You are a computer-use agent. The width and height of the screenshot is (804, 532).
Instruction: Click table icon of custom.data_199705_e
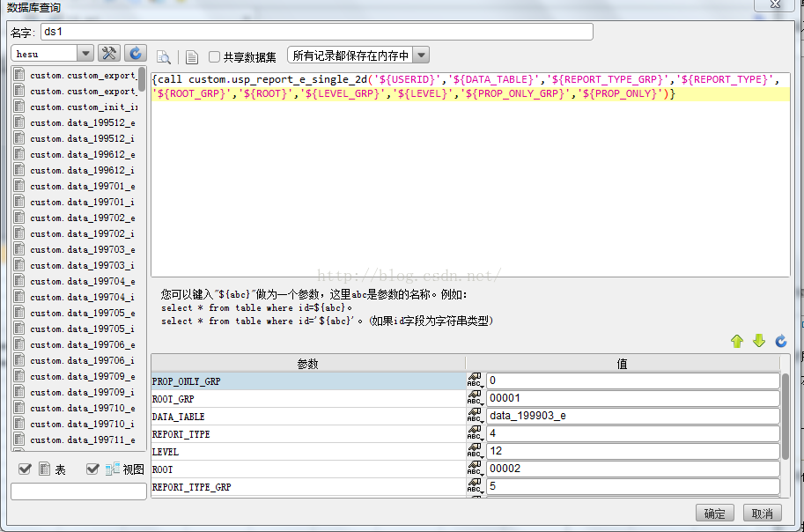click(x=19, y=313)
